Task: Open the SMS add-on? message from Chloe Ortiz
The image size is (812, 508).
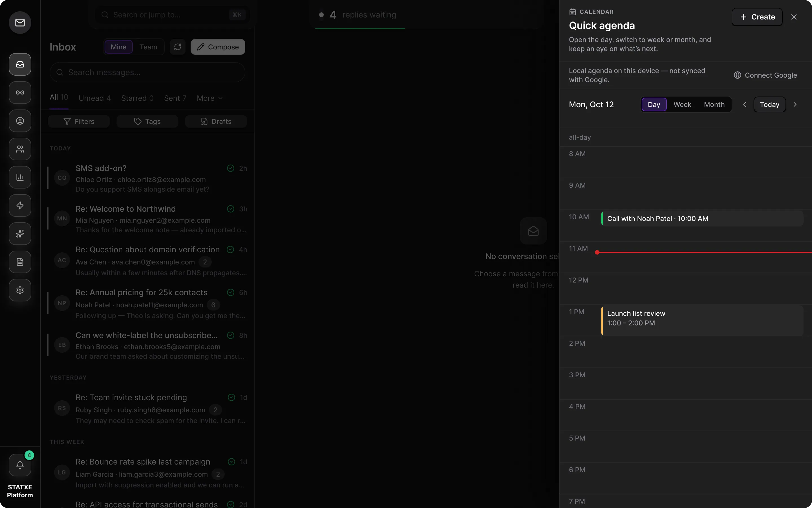Action: [x=148, y=178]
